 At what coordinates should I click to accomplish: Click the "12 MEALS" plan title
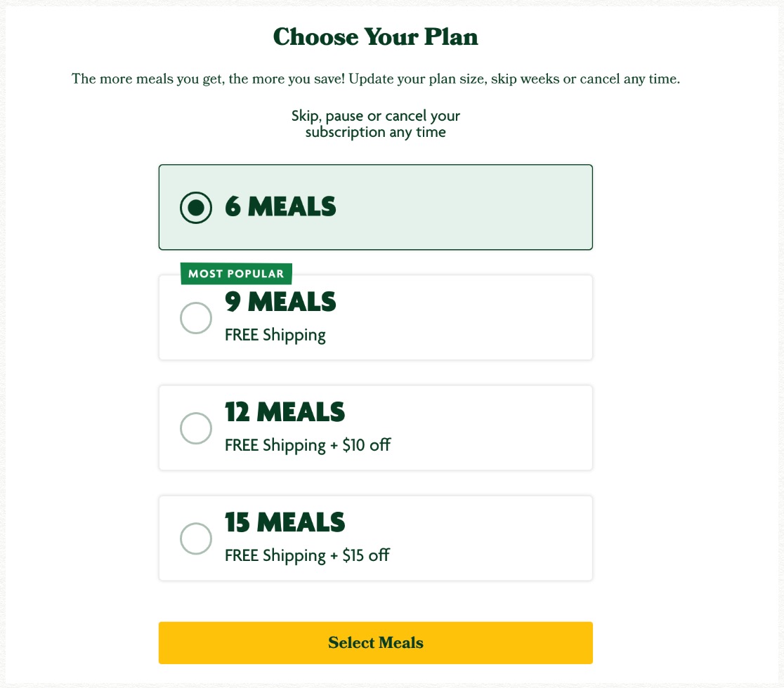285,412
